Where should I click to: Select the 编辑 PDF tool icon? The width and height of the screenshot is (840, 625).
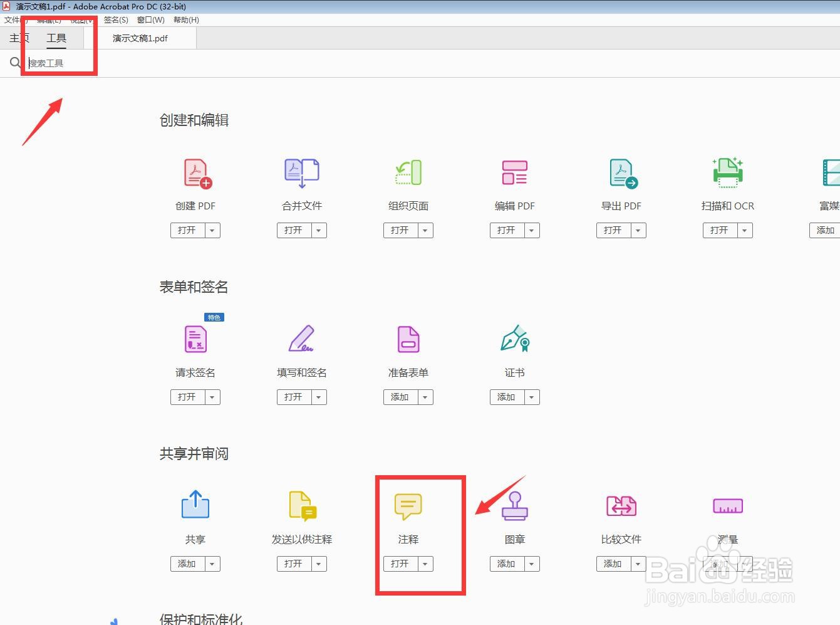click(x=514, y=174)
